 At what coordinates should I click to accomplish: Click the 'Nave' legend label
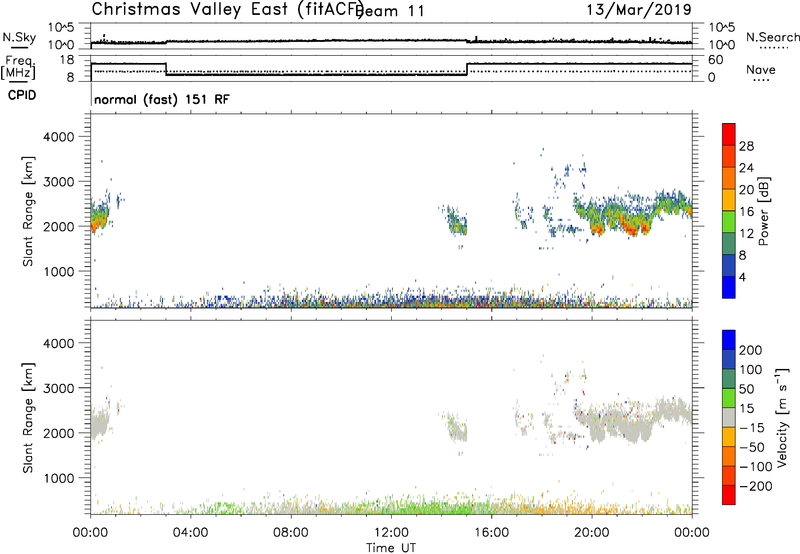pyautogui.click(x=760, y=70)
